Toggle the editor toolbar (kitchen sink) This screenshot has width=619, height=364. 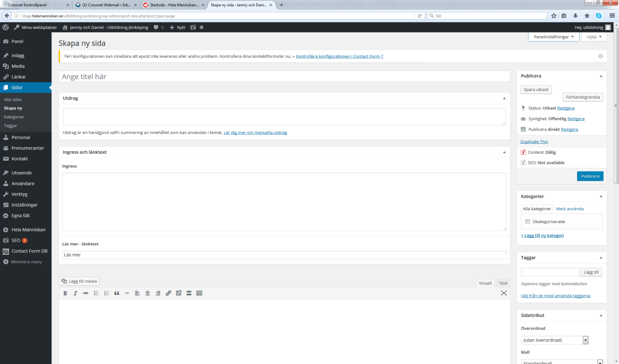(x=199, y=293)
